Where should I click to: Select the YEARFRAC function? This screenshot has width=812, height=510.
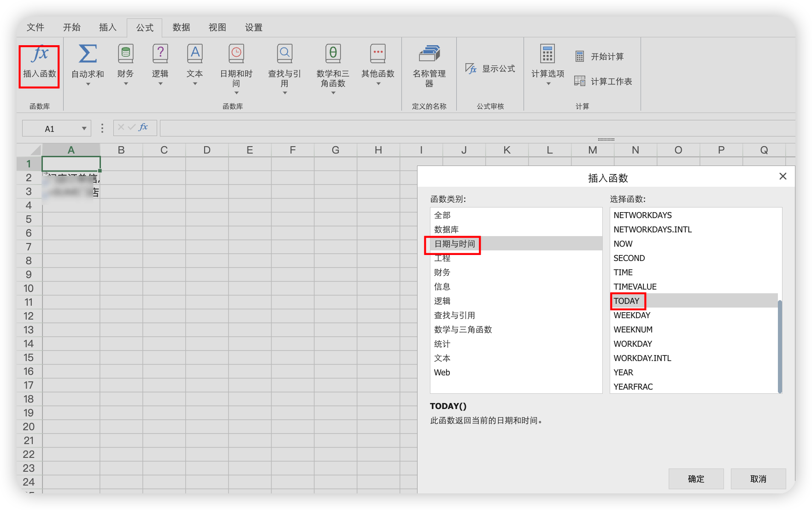(x=694, y=386)
